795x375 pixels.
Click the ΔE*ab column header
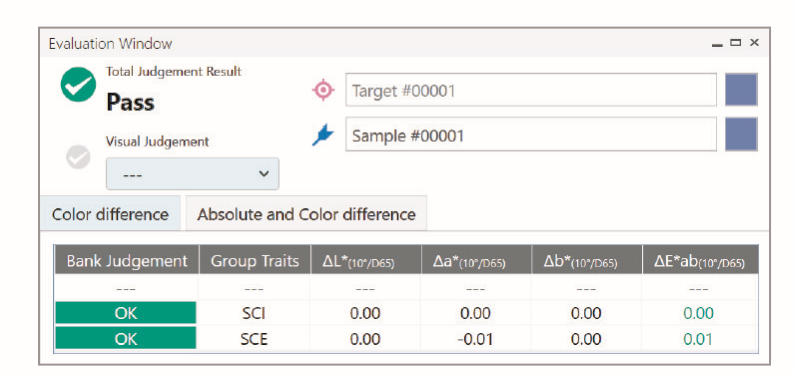pos(701,260)
